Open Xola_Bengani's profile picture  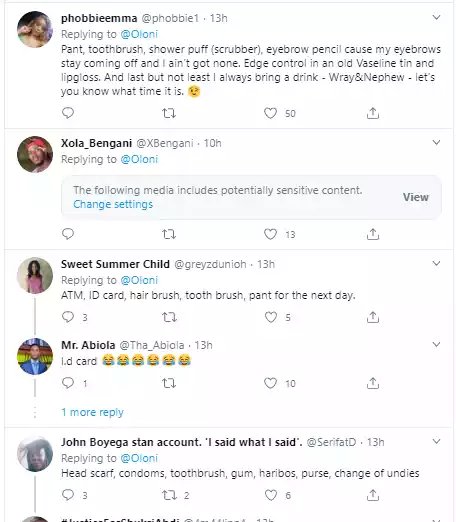click(x=35, y=154)
